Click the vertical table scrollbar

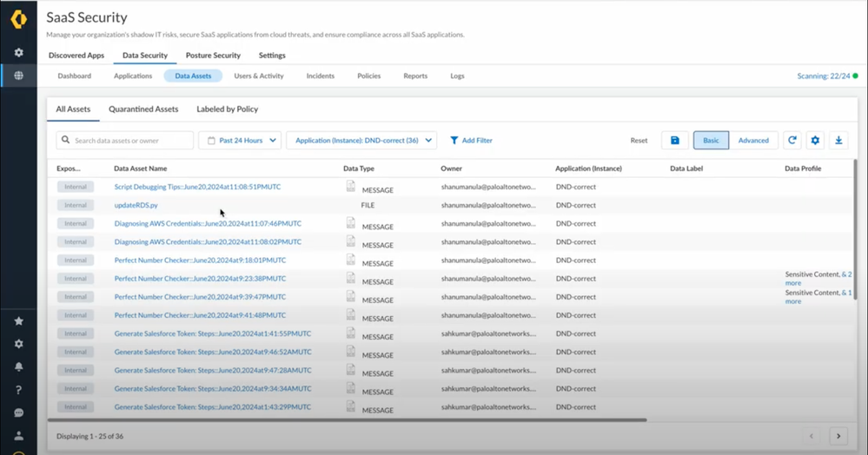855,230
